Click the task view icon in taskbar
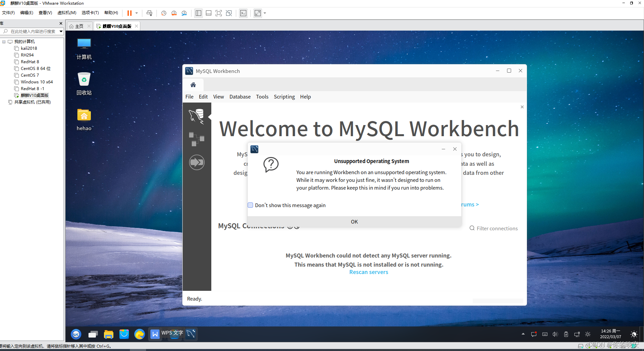The height and width of the screenshot is (351, 644). coord(93,334)
